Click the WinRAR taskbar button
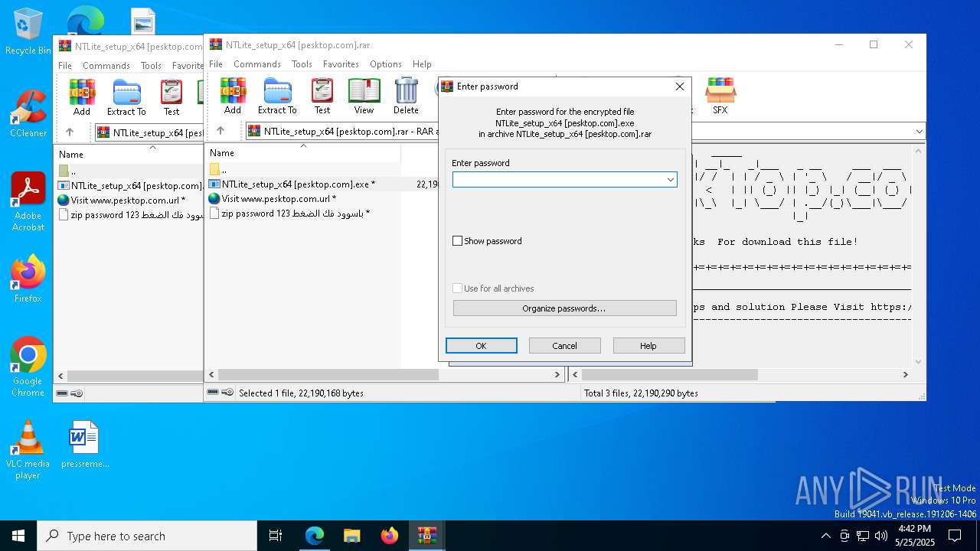980x551 pixels. [x=426, y=536]
